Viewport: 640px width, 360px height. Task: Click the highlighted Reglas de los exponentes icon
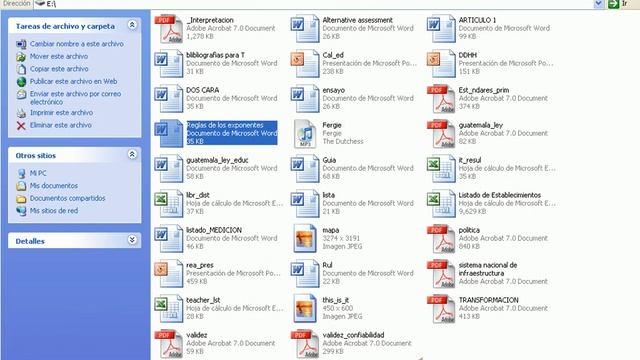[x=169, y=133]
